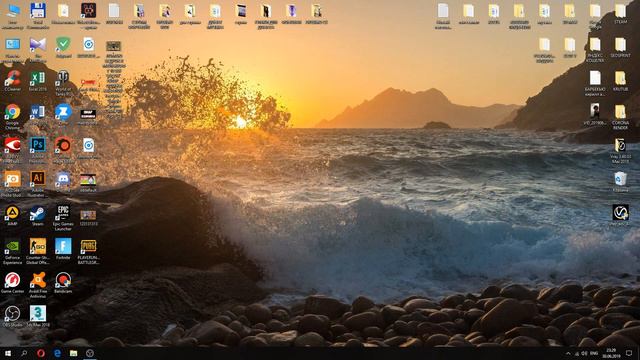The image size is (640, 360).
Task: Open ACDSee Photo Studio from the desktop
Action: (x=12, y=178)
